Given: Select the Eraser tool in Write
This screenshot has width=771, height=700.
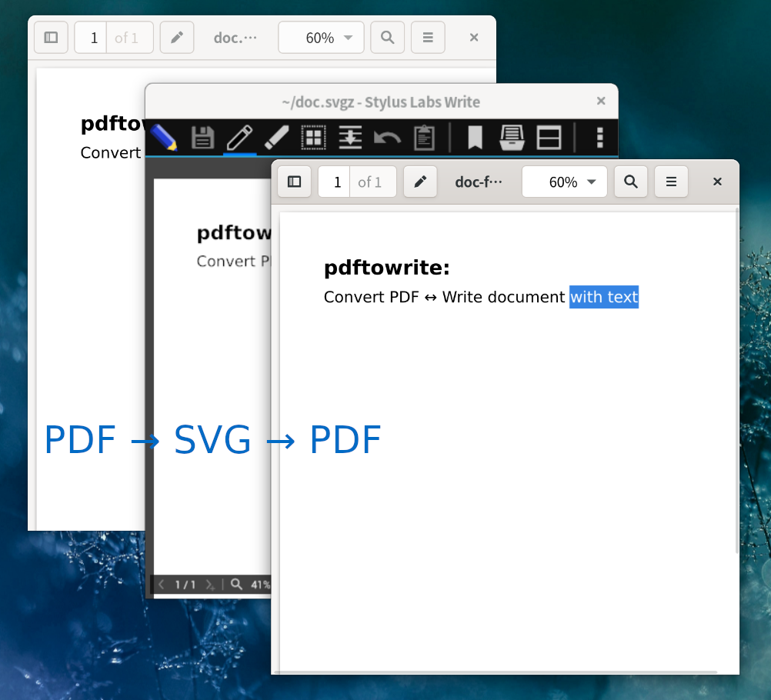Looking at the screenshot, I should click(x=276, y=137).
